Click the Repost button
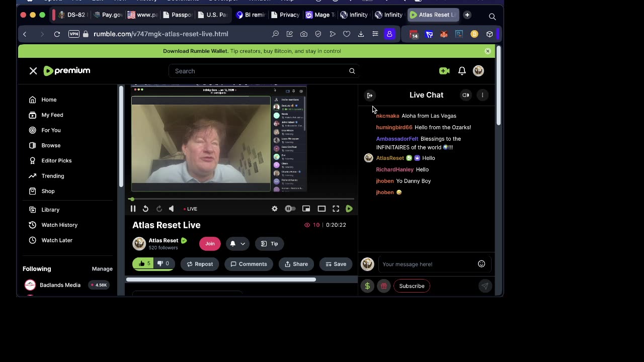The height and width of the screenshot is (362, 644). tap(200, 264)
